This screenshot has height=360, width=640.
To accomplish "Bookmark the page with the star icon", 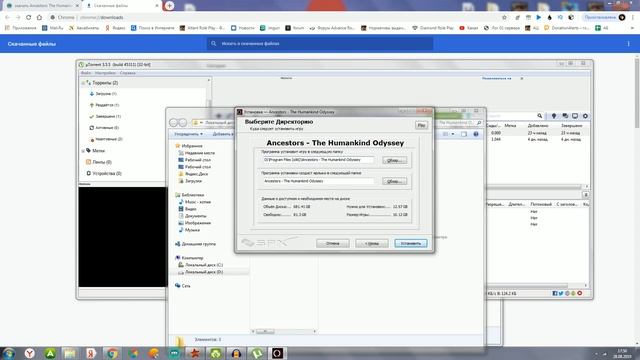I will click(x=504, y=17).
